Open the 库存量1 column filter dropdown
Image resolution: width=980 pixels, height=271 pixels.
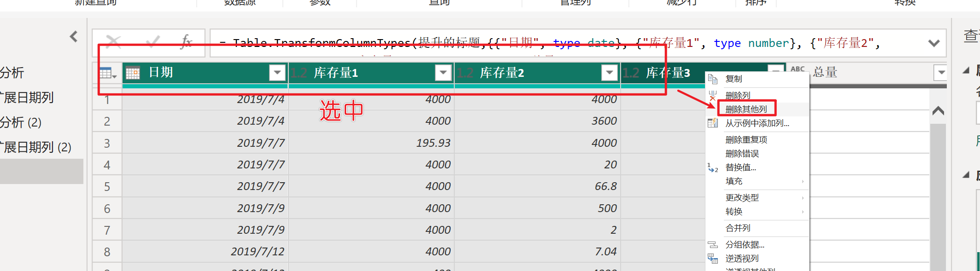tap(443, 73)
